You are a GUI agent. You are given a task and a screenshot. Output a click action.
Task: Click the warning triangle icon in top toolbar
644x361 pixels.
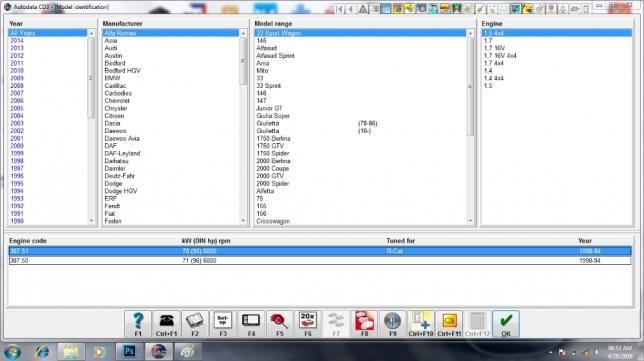point(363,9)
